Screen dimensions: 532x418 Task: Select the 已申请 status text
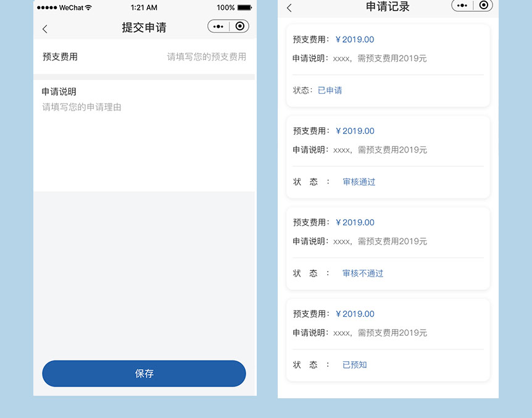(330, 90)
